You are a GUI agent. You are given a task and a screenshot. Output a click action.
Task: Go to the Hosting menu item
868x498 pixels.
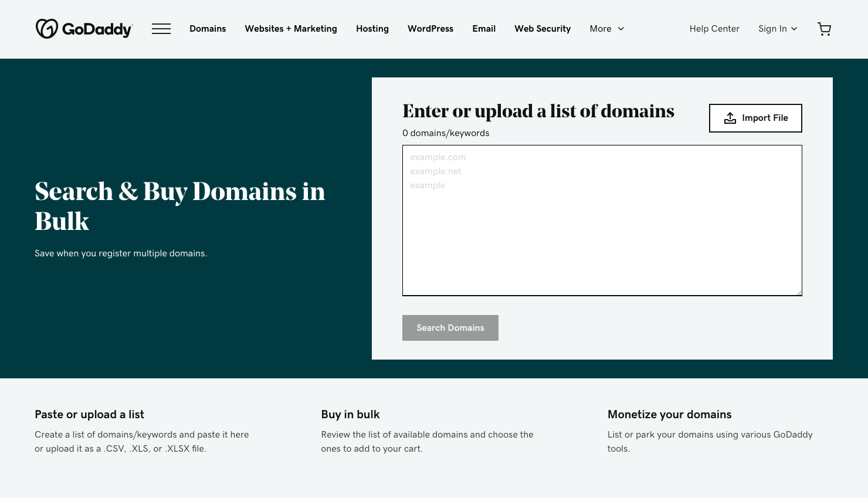(x=372, y=29)
